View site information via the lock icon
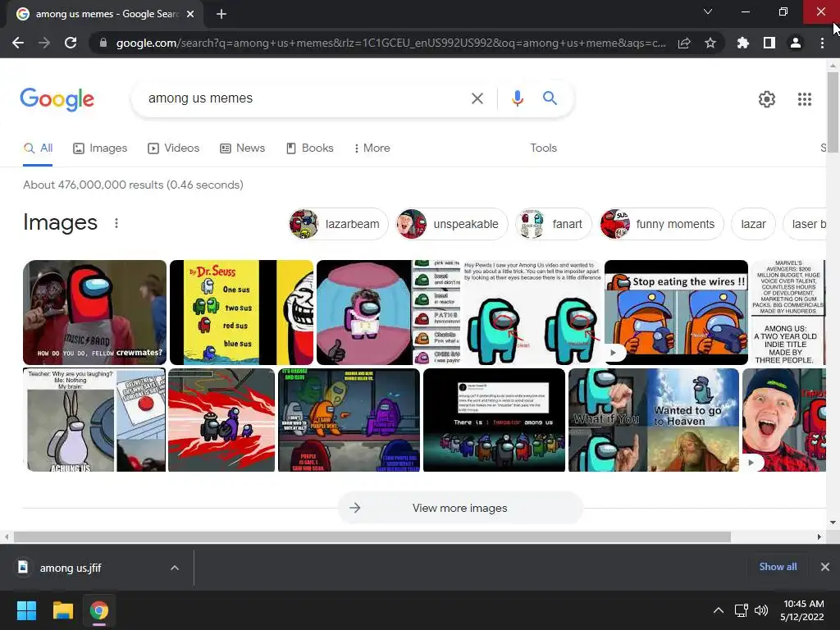Viewport: 840px width, 630px height. click(103, 43)
